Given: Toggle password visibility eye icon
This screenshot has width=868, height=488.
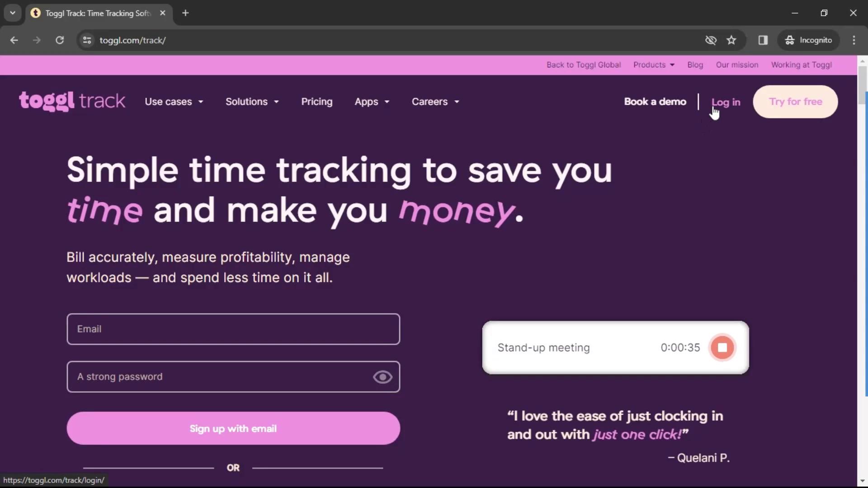Looking at the screenshot, I should point(382,376).
